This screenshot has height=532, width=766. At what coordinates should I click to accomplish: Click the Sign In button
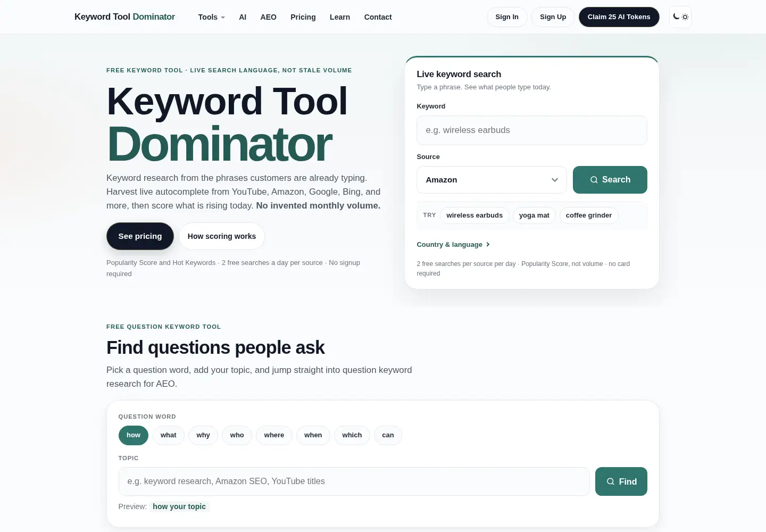pos(507,17)
